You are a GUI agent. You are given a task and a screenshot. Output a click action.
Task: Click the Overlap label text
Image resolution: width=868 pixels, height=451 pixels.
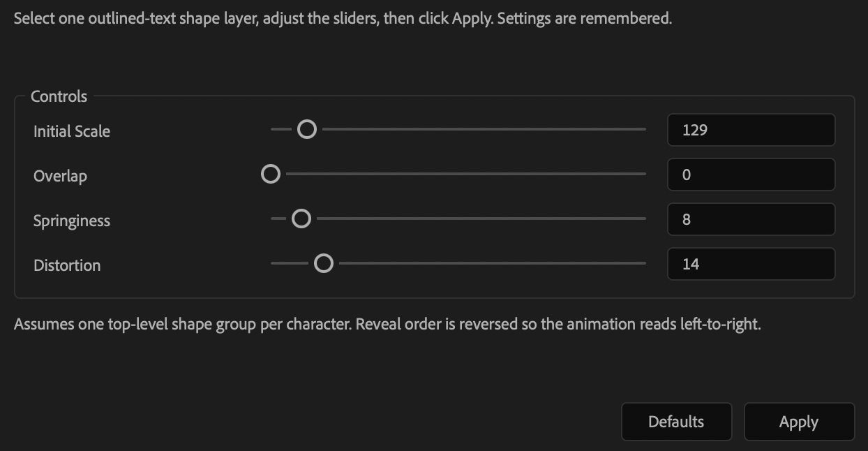(x=60, y=176)
